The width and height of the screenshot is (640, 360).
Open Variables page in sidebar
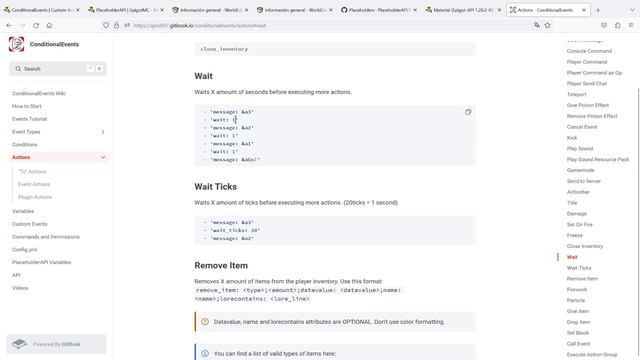point(23,211)
